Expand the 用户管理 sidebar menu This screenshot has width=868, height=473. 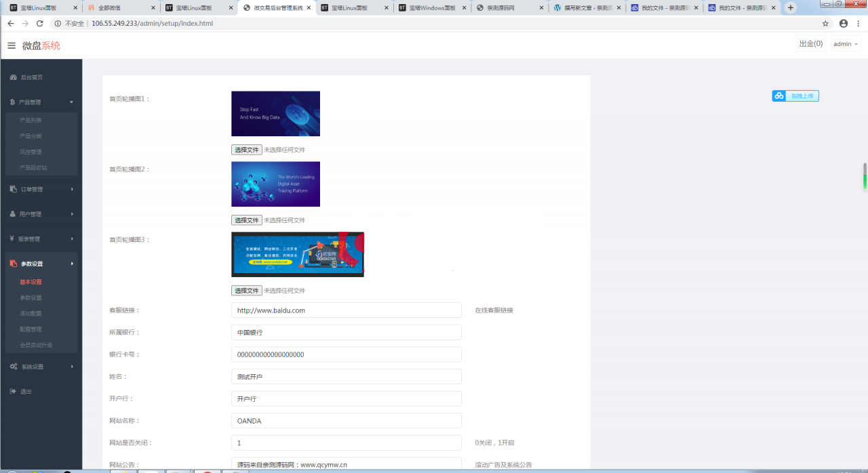click(41, 214)
